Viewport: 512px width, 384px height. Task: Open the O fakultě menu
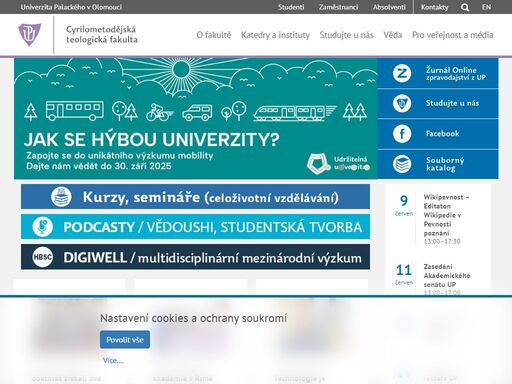[x=214, y=35]
